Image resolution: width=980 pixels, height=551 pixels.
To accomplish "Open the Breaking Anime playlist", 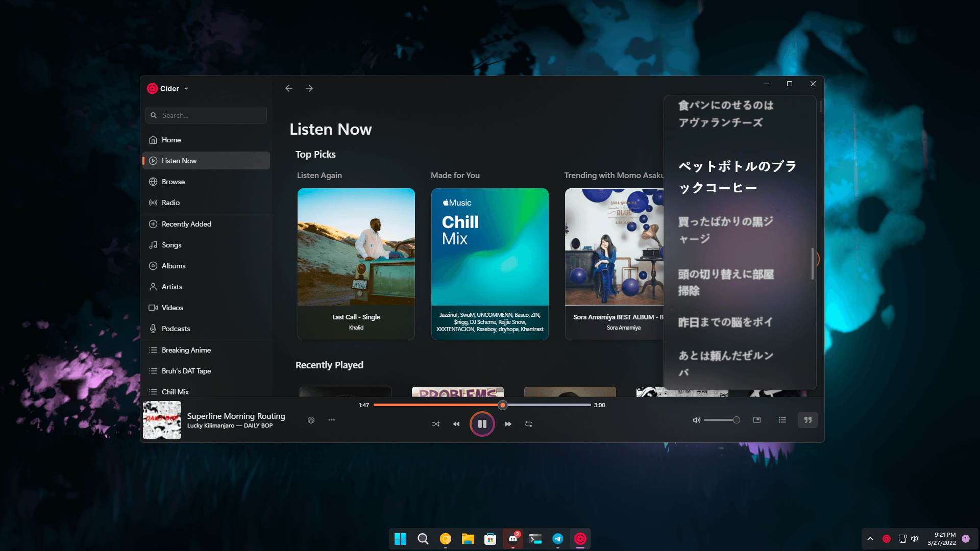I will (186, 350).
